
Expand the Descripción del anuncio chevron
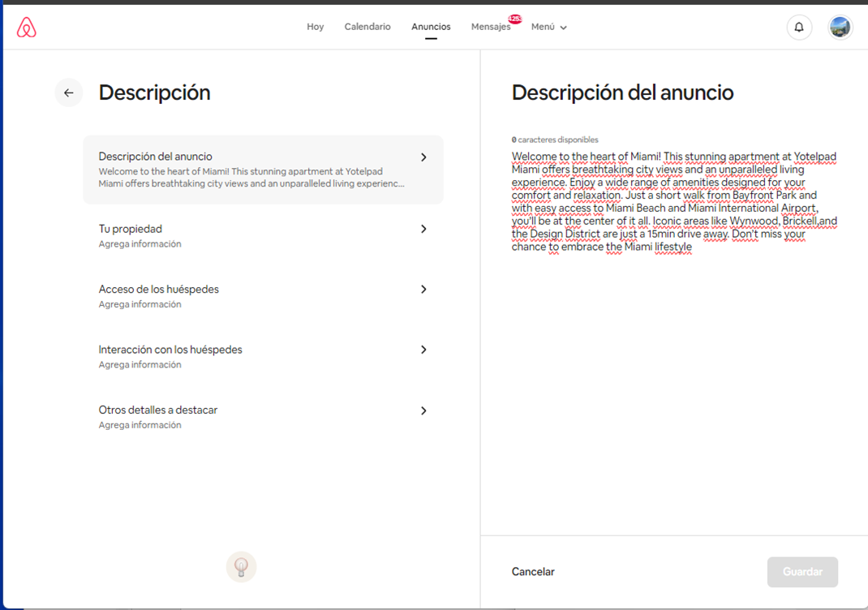point(423,157)
